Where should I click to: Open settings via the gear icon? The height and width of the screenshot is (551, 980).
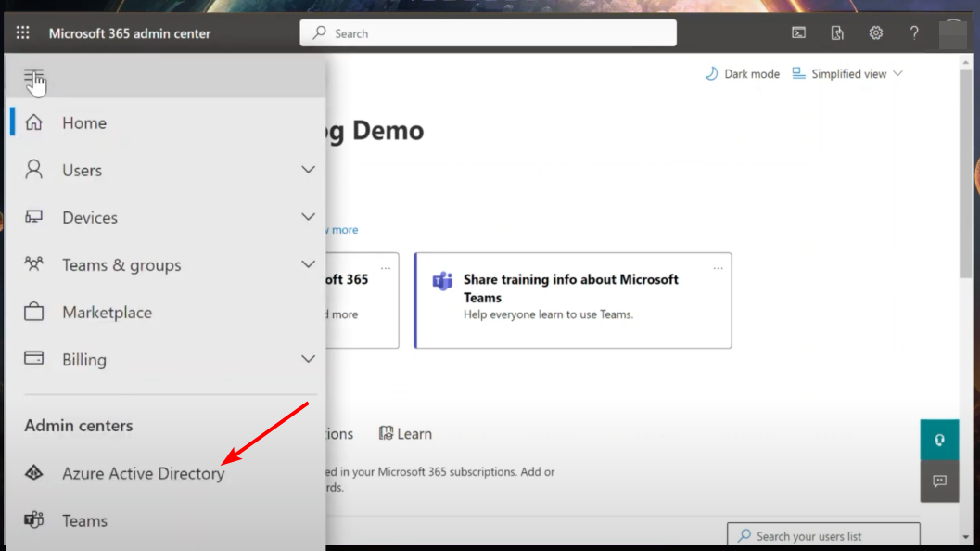[x=875, y=32]
